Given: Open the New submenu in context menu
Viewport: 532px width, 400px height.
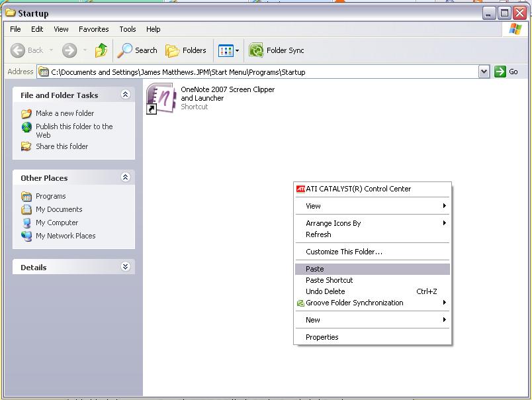Looking at the screenshot, I should pyautogui.click(x=373, y=320).
